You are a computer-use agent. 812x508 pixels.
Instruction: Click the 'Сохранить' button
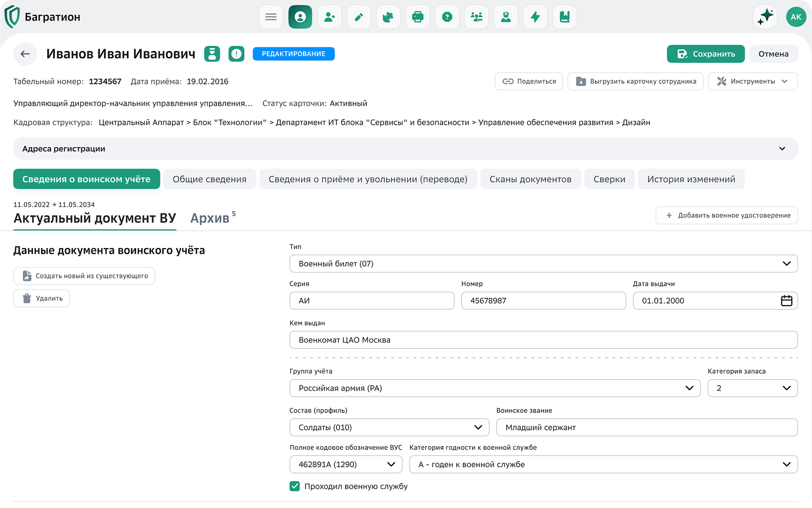point(705,54)
